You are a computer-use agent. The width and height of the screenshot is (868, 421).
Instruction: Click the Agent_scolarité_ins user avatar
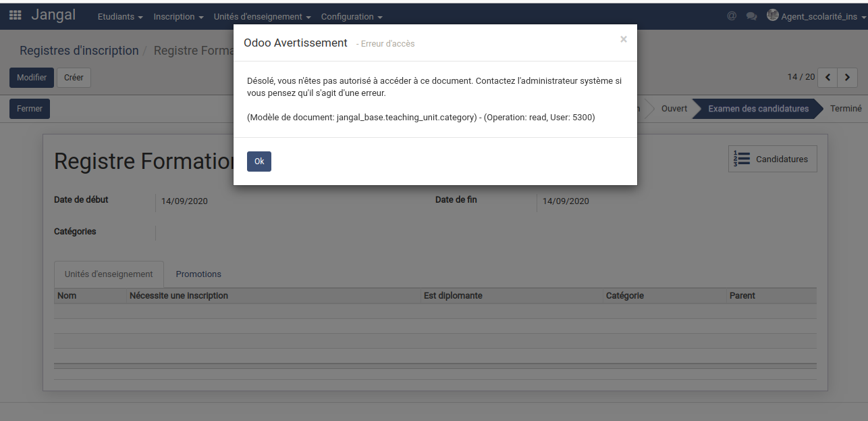click(773, 16)
